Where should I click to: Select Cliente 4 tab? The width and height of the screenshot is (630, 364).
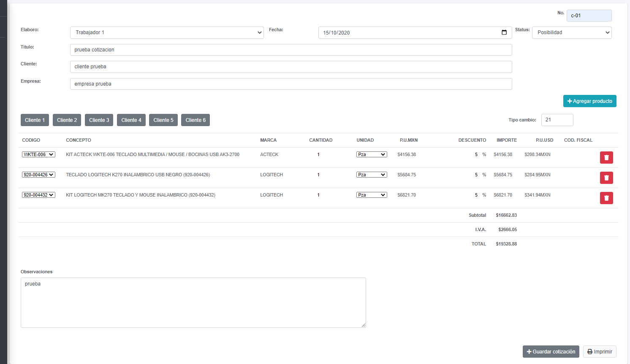(x=131, y=120)
